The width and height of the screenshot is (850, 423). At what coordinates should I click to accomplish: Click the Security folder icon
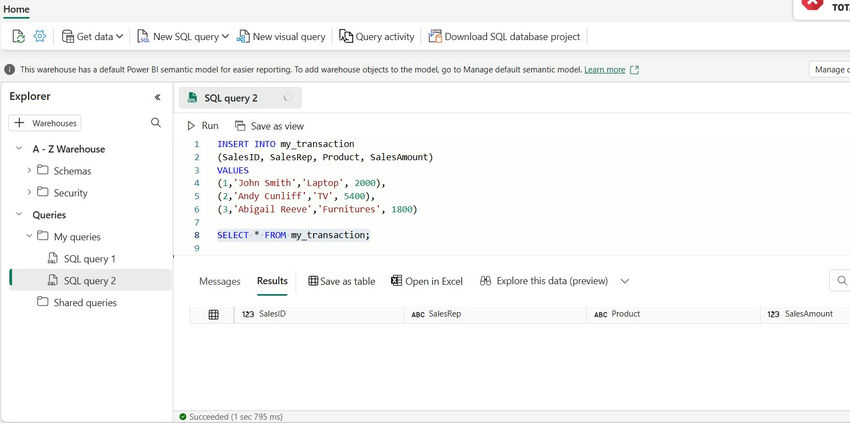pos(42,192)
